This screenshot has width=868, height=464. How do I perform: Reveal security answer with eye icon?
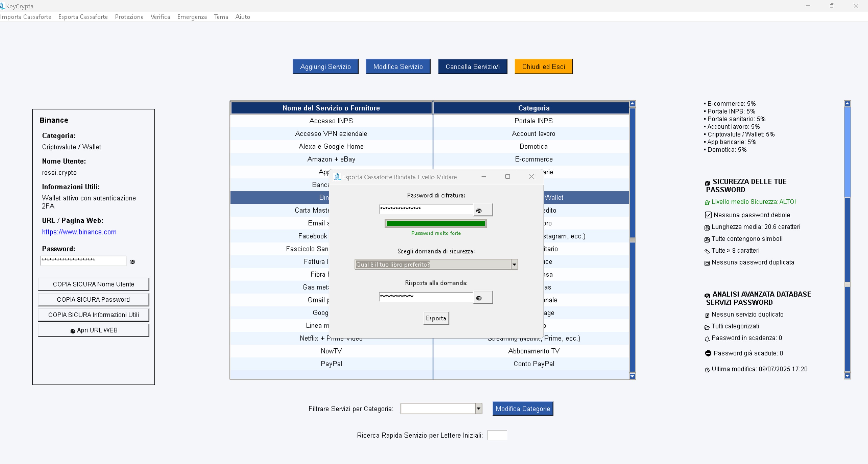coord(483,298)
